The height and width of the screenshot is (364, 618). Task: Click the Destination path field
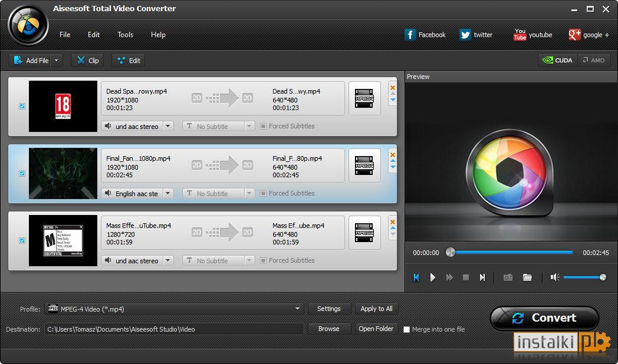coord(174,329)
